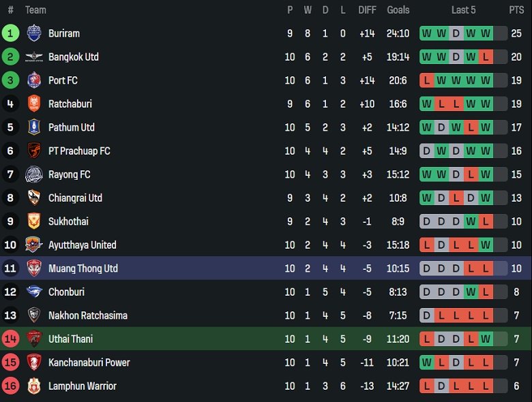Click Pathum Utd's first Last 5 result
Image resolution: width=532 pixels, height=402 pixels.
pos(426,127)
